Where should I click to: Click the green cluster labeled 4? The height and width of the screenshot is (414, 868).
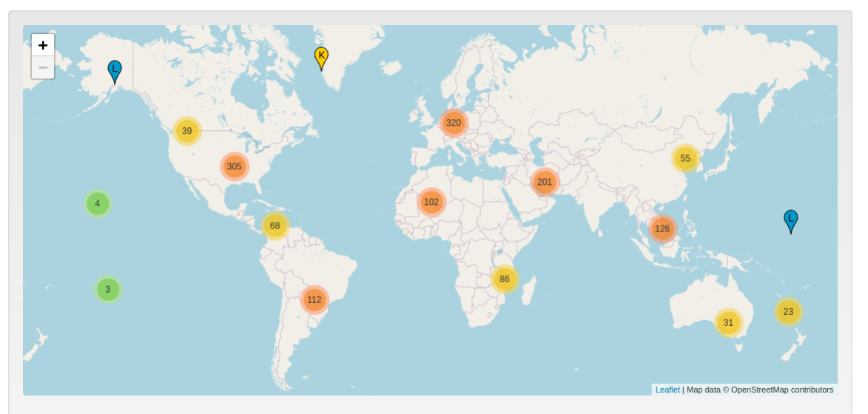[x=98, y=203]
